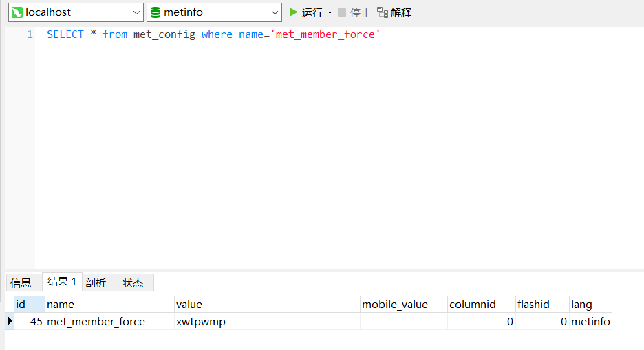Image resolution: width=644 pixels, height=350 pixels.
Task: Open the metinfo database dropdown
Action: coord(275,13)
